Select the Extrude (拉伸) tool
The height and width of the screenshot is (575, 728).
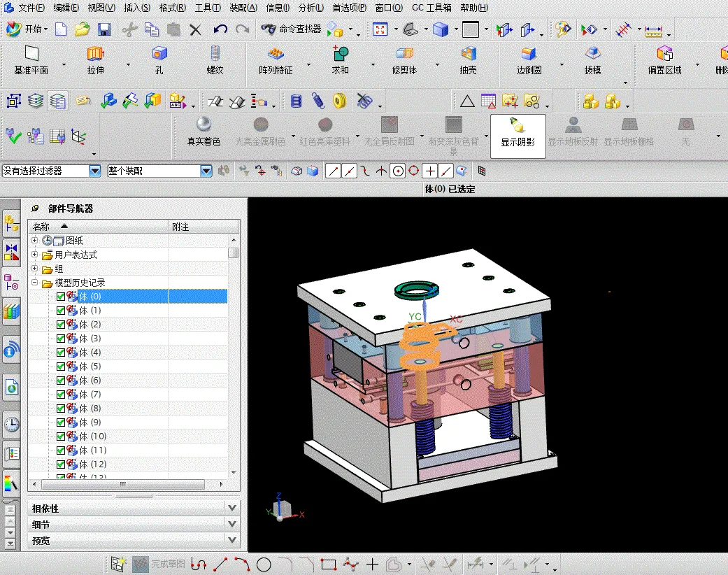95,60
